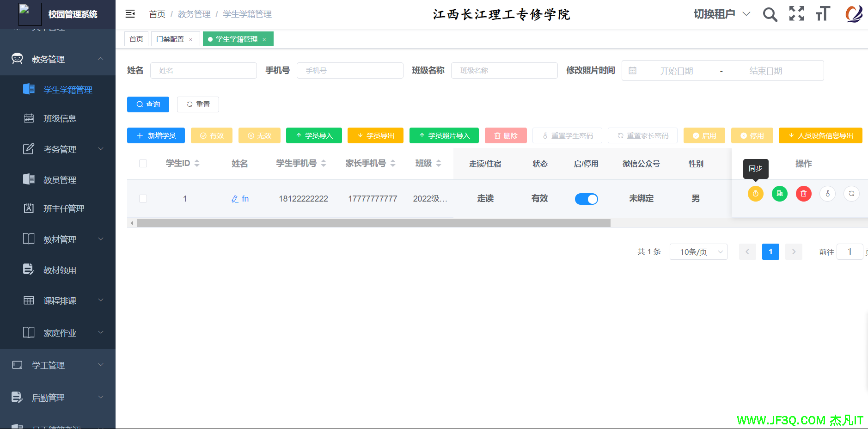The image size is (868, 429).
Task: Open the font size adjustment icon
Action: click(x=823, y=14)
